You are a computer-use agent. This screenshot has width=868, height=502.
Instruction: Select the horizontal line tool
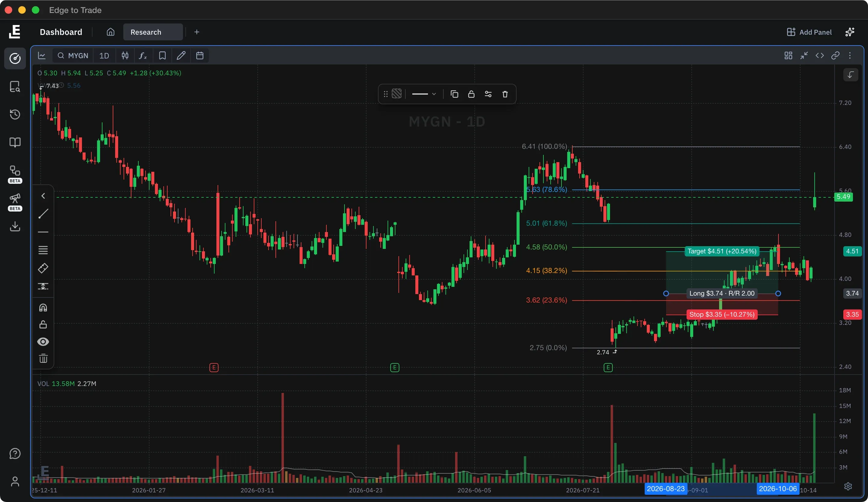coord(43,232)
